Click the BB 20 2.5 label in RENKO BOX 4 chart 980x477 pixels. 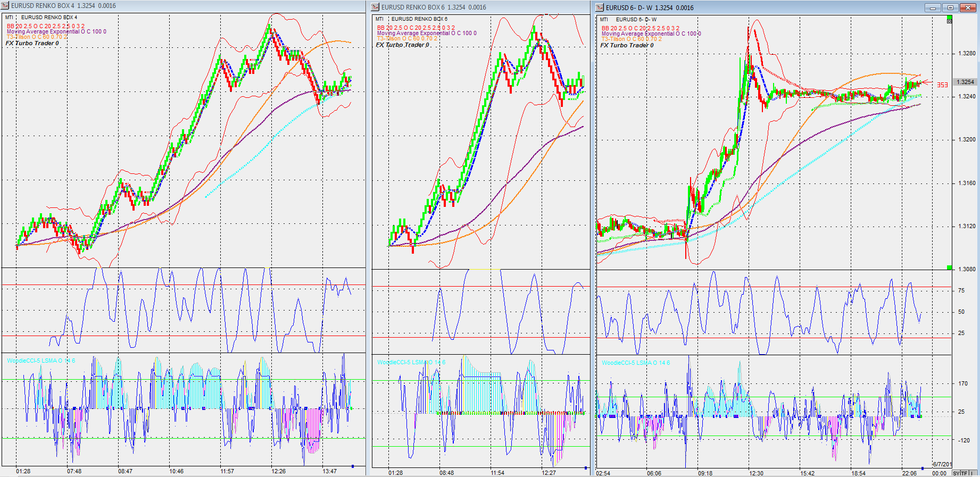point(45,26)
